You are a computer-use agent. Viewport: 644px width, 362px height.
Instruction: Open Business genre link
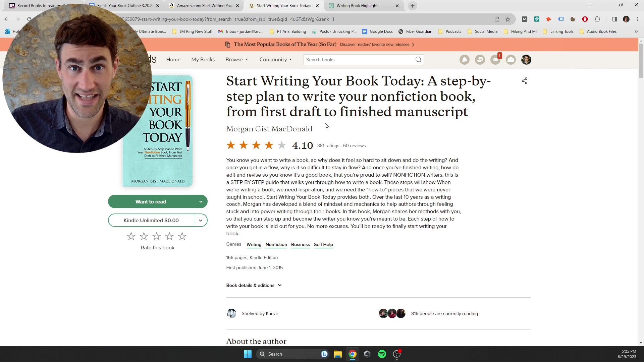[300, 244]
